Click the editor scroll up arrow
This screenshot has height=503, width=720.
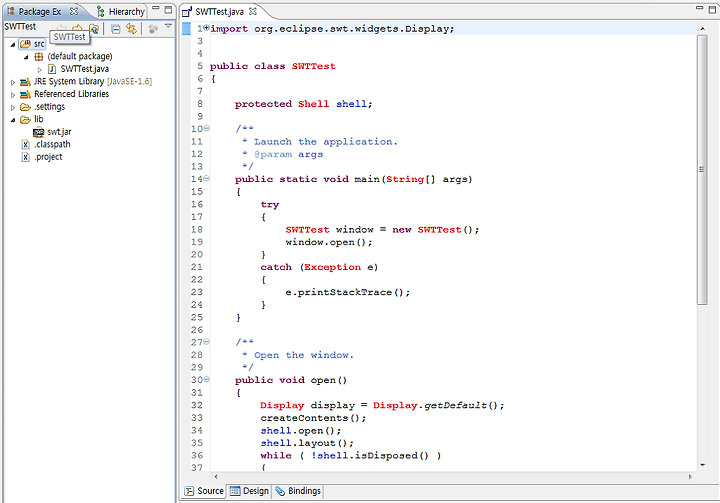pos(703,29)
